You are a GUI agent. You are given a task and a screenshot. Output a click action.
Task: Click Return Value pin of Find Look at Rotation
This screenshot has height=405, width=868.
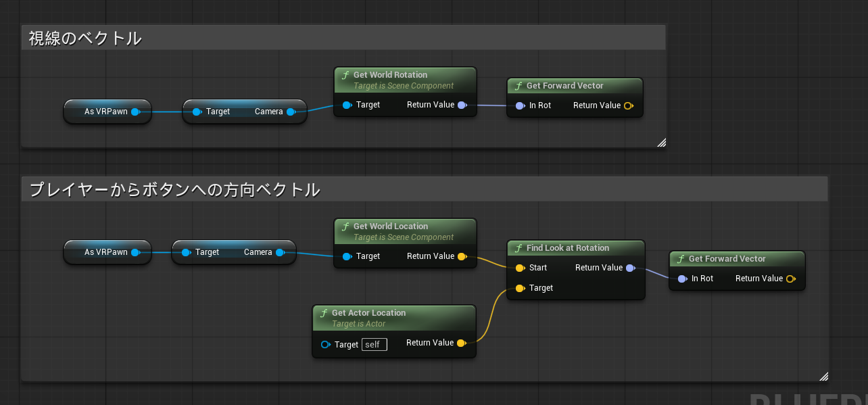tap(630, 268)
